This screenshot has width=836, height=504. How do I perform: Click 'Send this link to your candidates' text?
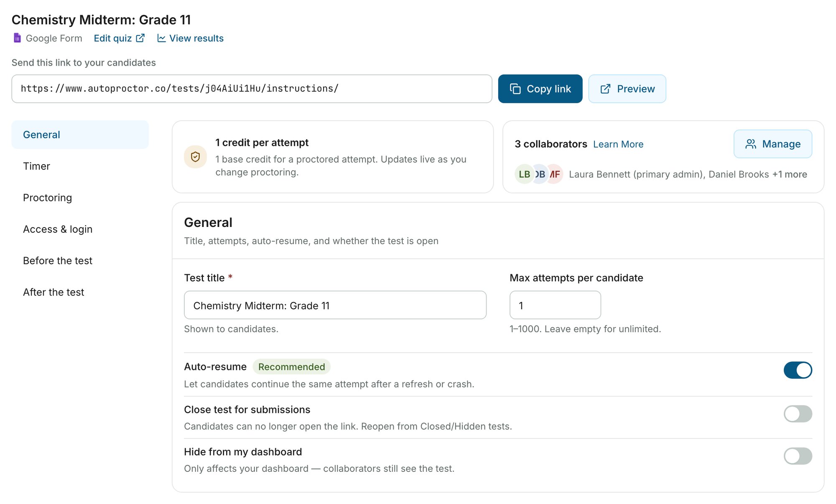(x=84, y=63)
